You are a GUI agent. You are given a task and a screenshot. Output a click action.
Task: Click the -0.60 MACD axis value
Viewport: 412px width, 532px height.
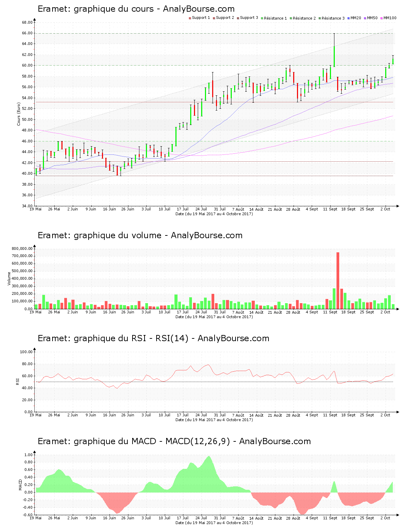[27, 515]
